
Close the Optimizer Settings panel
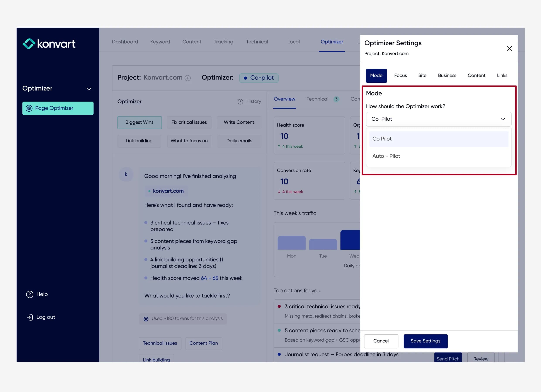click(509, 48)
